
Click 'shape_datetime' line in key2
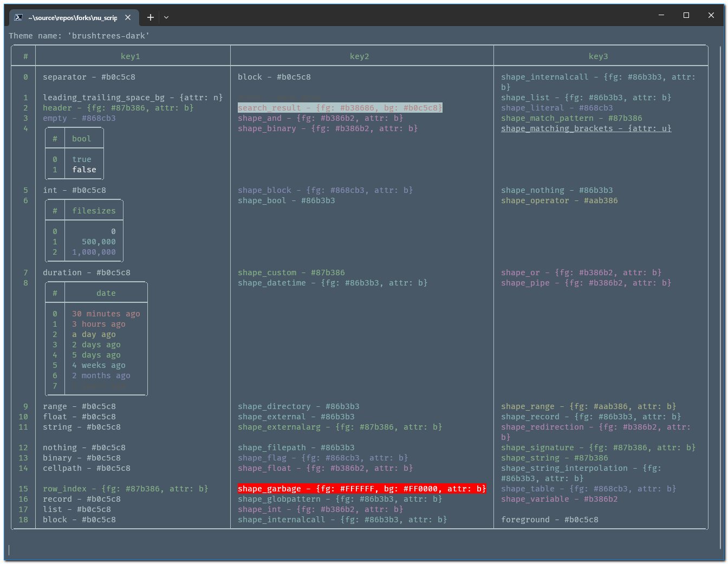(333, 283)
